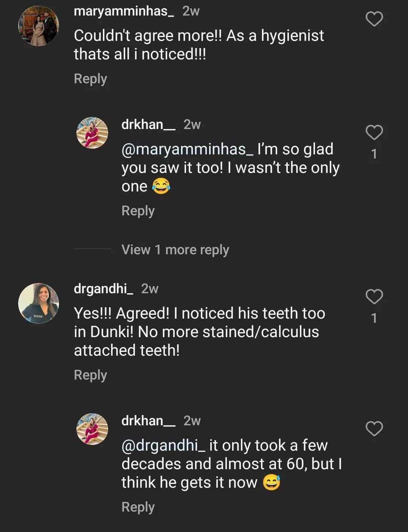408x532 pixels.
Task: Reply to drkhan__'s "almost at 60" comment
Action: (138, 507)
